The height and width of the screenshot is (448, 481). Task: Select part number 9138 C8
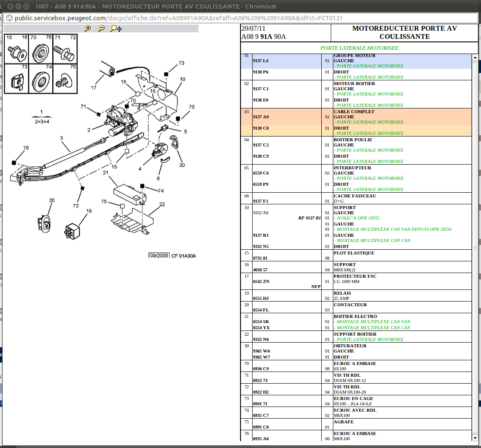point(261,128)
